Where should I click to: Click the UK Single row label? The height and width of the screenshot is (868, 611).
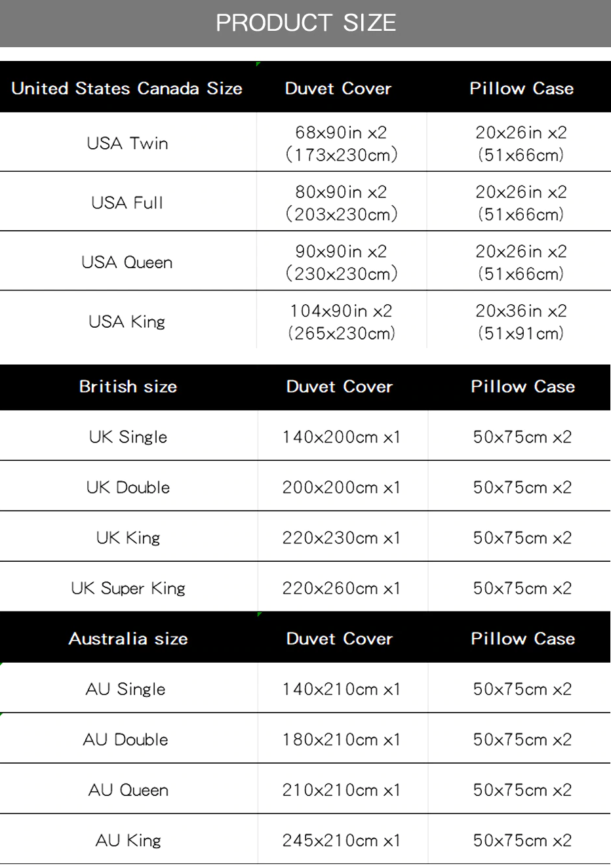[128, 437]
